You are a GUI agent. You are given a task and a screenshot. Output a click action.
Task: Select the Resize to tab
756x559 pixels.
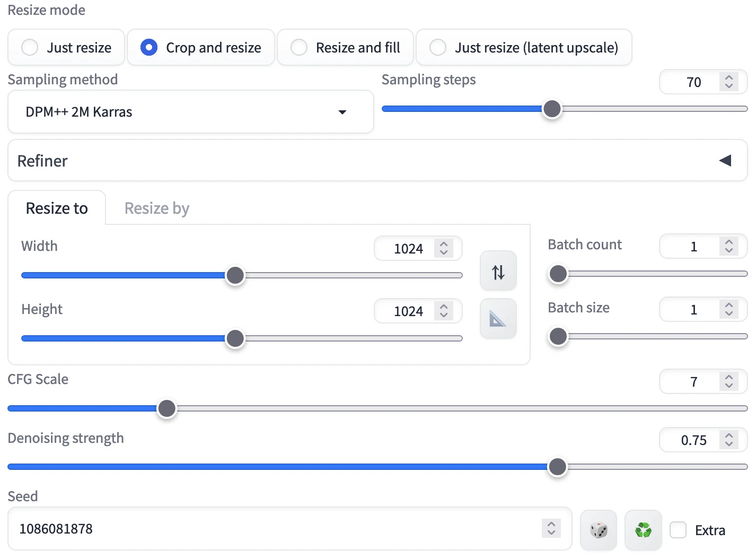(x=57, y=208)
